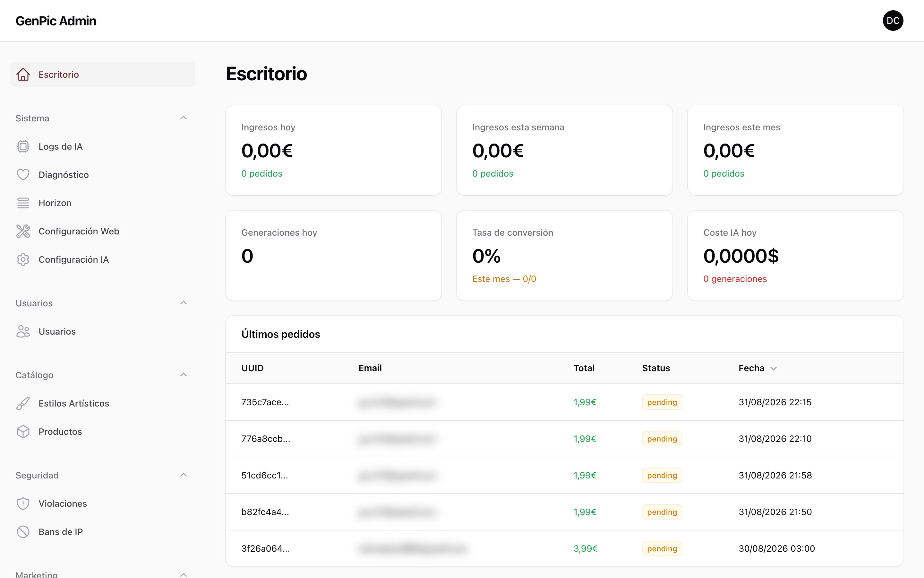Click the Violaciones shield icon
This screenshot has height=578, width=924.
[x=23, y=504]
